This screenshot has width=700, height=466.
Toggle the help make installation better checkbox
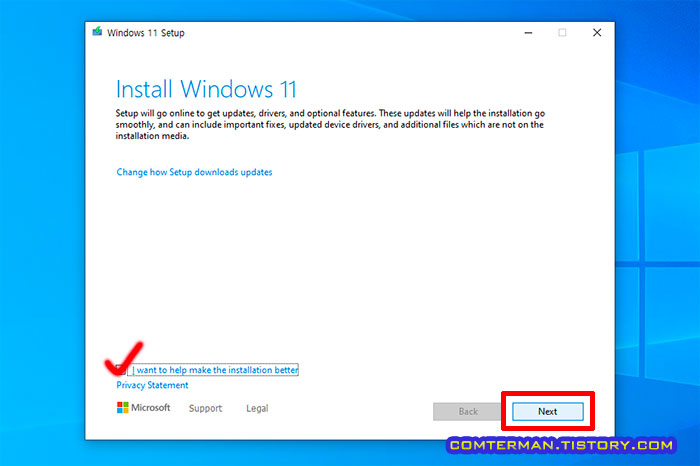point(121,370)
